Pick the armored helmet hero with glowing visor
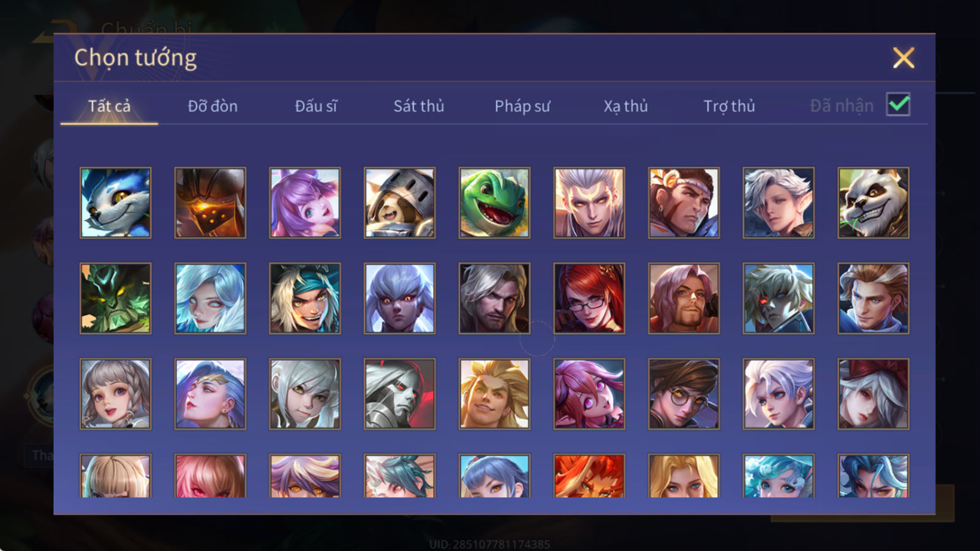 (210, 203)
